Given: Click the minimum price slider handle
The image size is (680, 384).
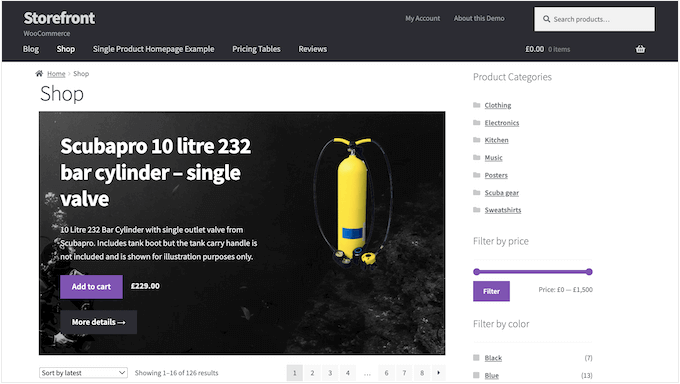Looking at the screenshot, I should pos(477,272).
